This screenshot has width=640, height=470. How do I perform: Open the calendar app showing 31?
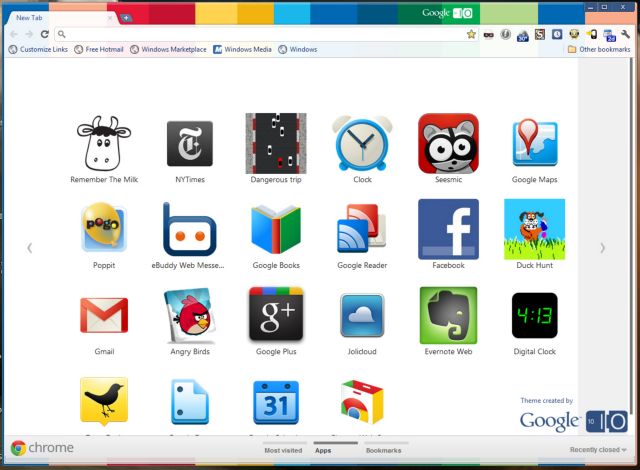point(276,402)
